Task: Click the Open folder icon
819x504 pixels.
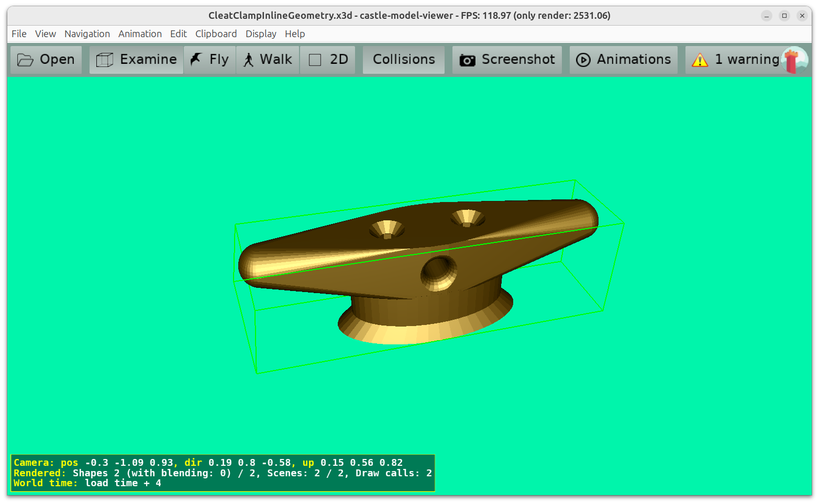Action: tap(25, 60)
